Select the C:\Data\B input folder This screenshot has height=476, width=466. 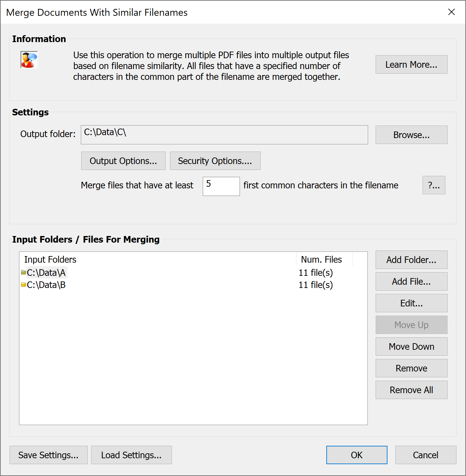[46, 285]
